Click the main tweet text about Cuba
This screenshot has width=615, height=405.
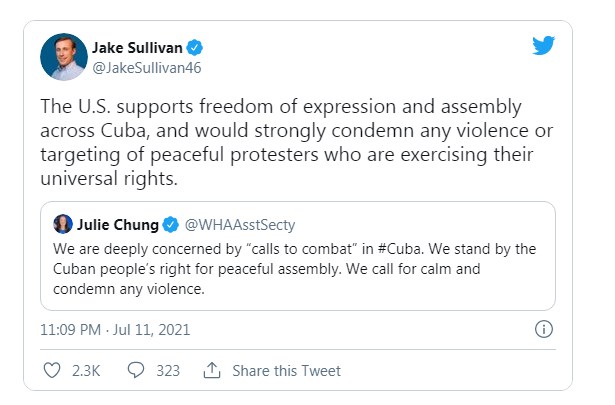pyautogui.click(x=297, y=142)
